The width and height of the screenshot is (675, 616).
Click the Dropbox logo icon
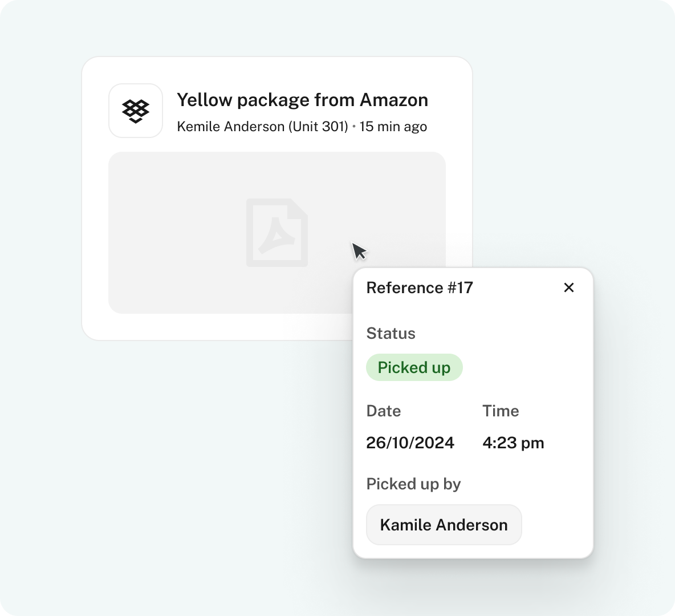[136, 111]
